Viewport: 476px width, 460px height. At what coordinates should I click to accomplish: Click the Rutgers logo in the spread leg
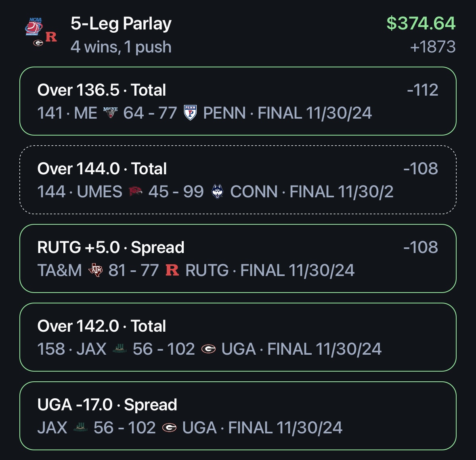(x=172, y=270)
